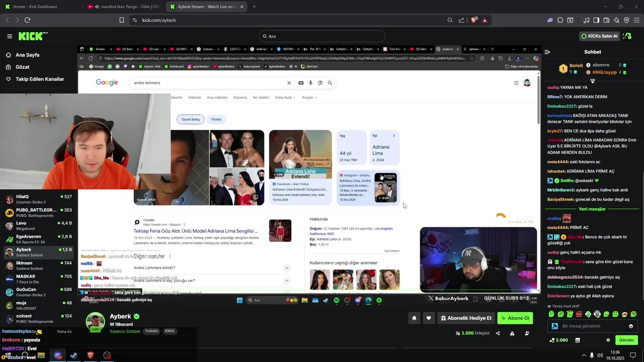Report the stream with warning icon
Viewport: 644px width, 362px height.
click(512, 333)
